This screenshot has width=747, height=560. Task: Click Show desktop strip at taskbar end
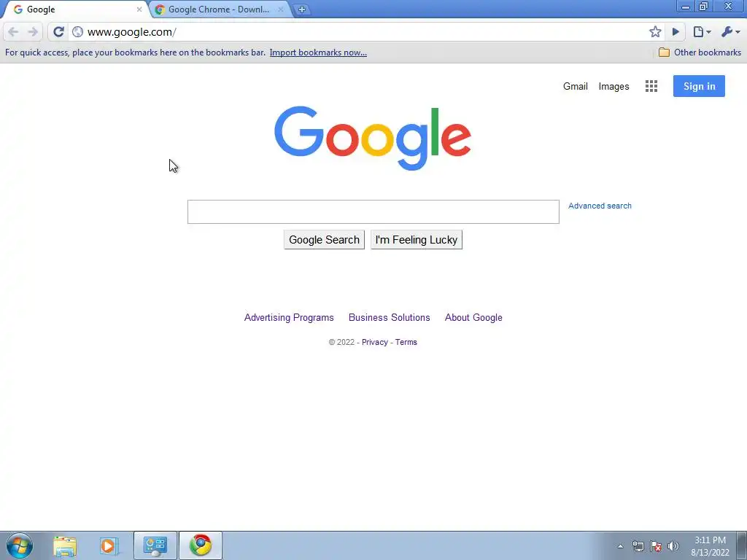742,546
